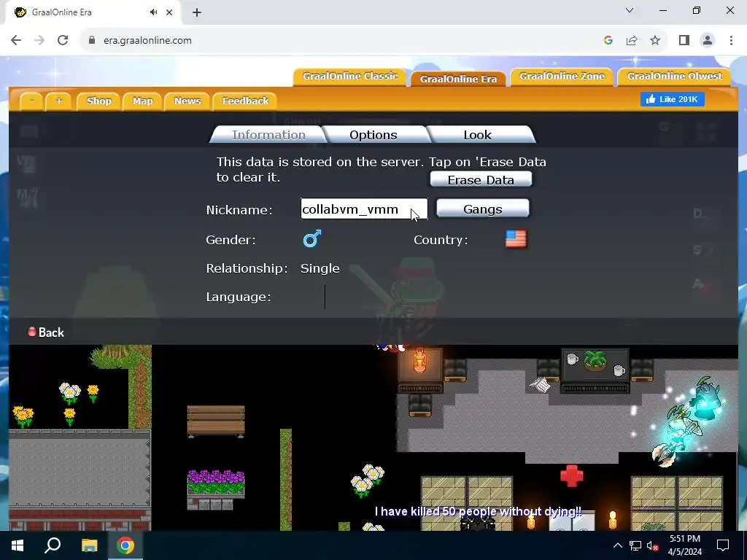747x560 pixels.
Task: Close the GraalOnline Era browser tab
Action: (x=169, y=12)
